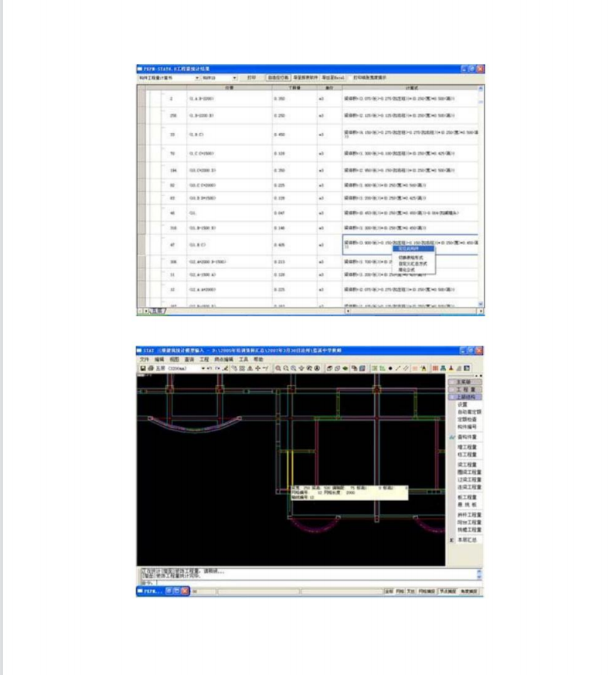Viewport: 616px width, 675px height.
Task: Click the 0.047 quantity cell
Action: click(x=295, y=213)
